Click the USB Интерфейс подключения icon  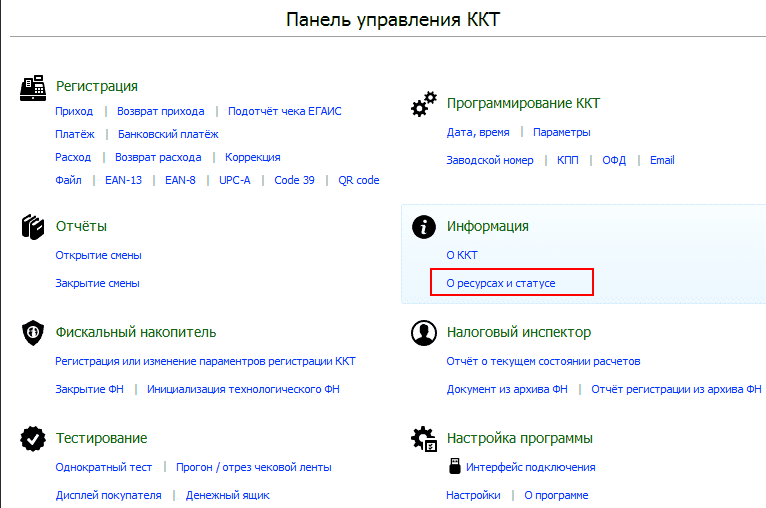coord(455,466)
